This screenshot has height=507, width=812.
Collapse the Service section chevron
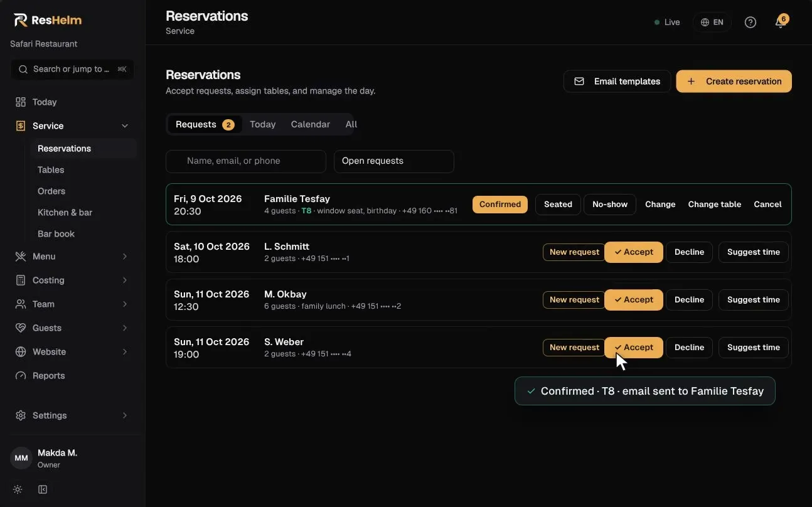coord(125,125)
